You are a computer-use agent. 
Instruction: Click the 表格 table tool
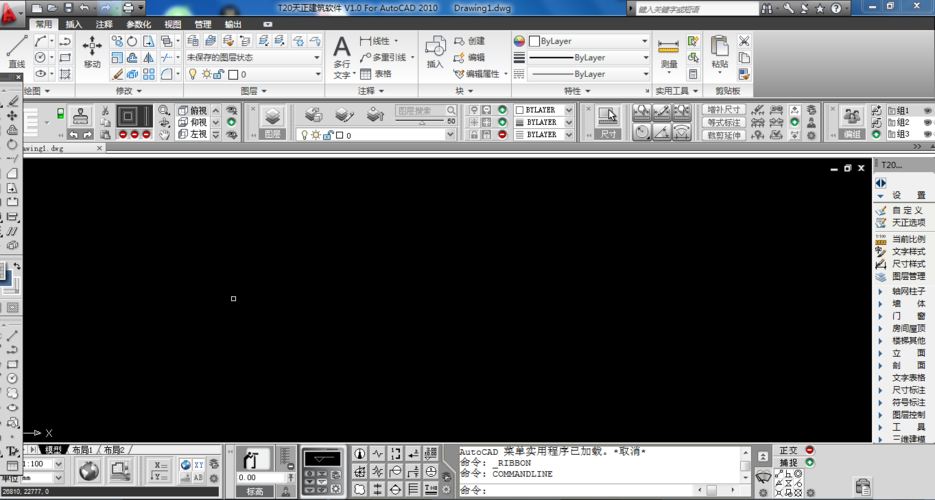pyautogui.click(x=376, y=74)
